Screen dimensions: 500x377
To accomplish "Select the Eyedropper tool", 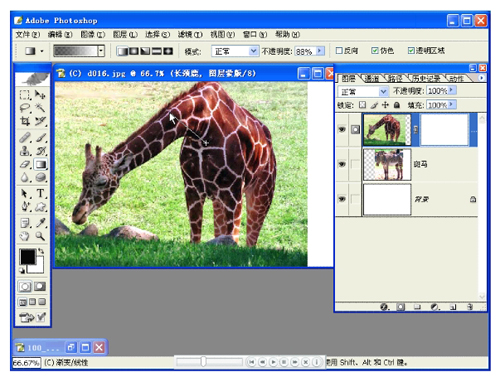I will click(x=40, y=222).
